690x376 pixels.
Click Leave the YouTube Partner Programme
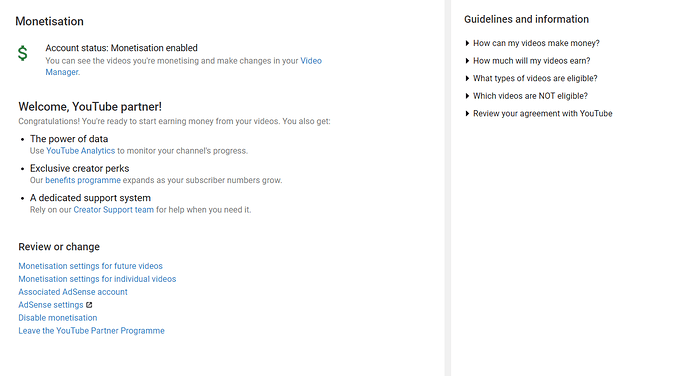click(92, 331)
